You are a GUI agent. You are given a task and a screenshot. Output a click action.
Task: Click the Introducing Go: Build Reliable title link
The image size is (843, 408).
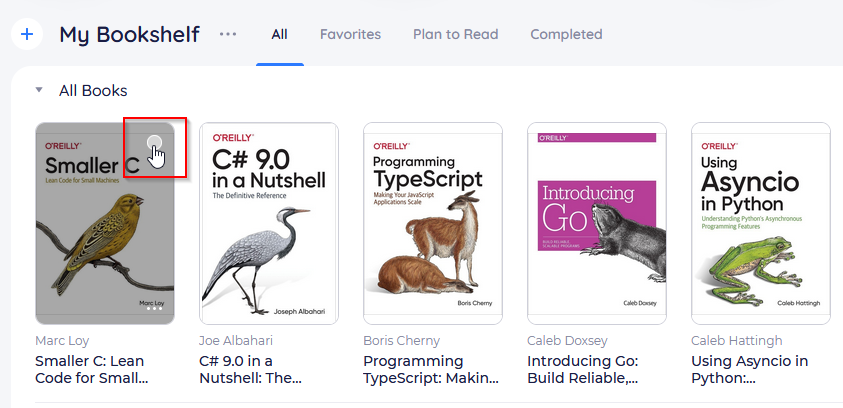[583, 369]
